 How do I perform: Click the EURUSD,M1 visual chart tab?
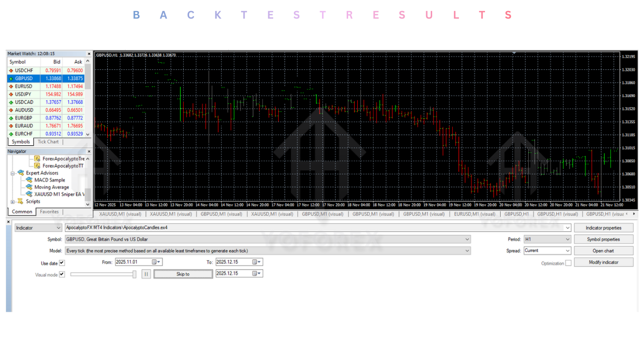tap(474, 214)
